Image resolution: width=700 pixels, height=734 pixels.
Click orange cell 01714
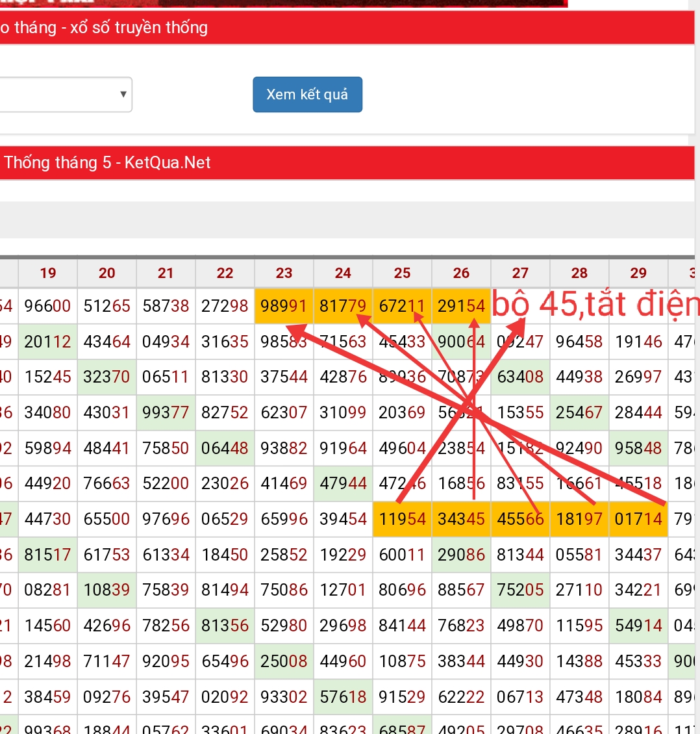638,519
